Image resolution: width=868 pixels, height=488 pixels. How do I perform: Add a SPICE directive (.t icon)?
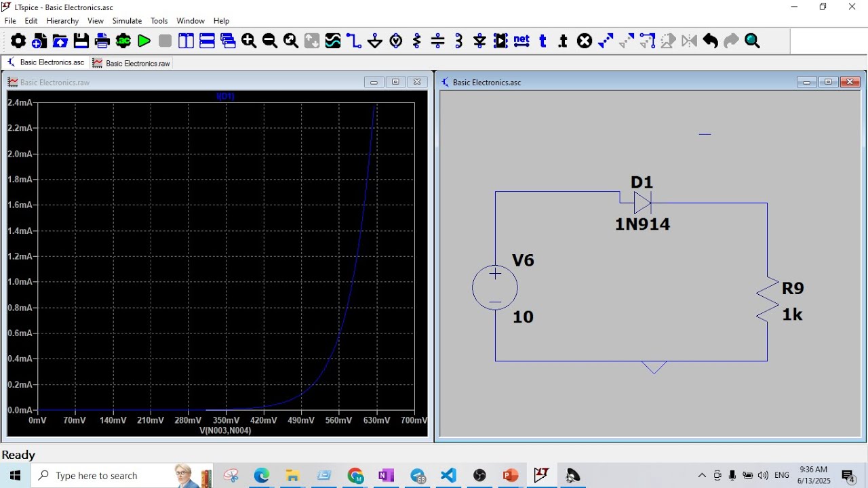(563, 41)
